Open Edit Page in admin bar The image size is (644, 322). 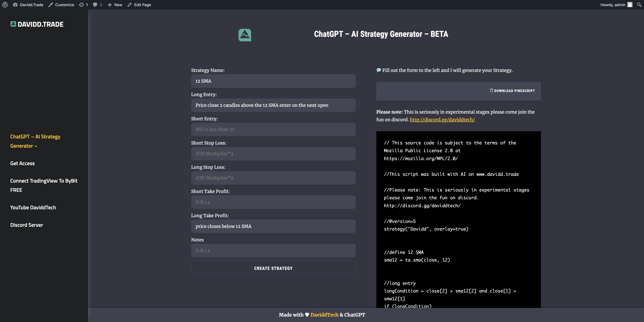click(139, 5)
